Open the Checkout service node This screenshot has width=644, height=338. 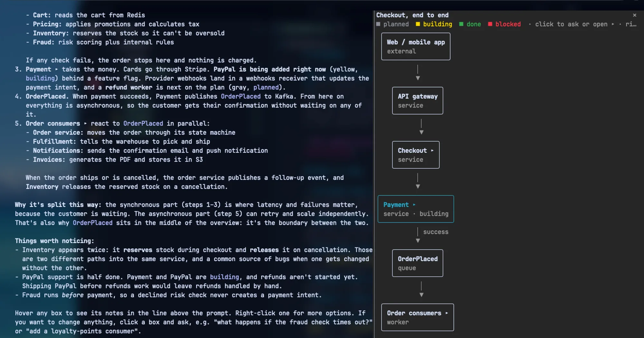click(416, 155)
